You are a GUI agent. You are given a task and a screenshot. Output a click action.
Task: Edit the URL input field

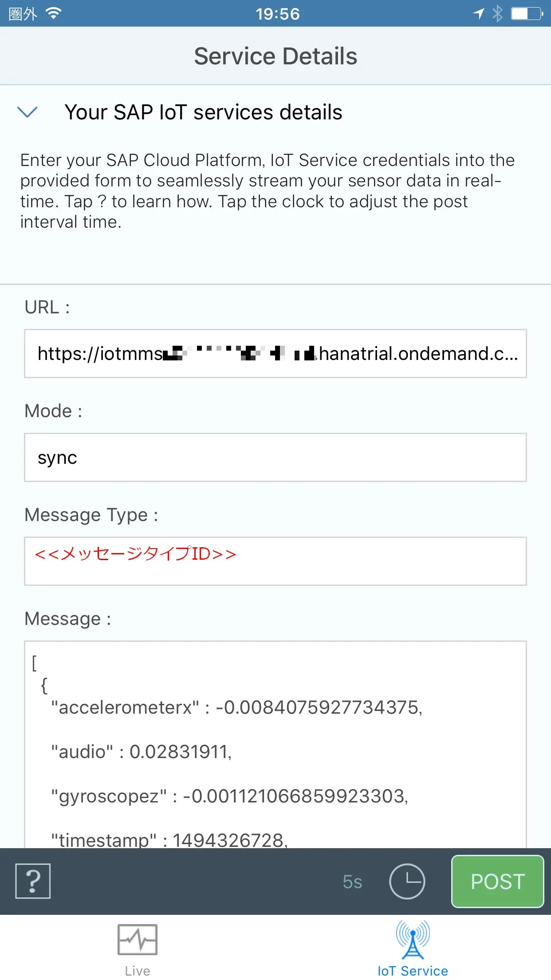[275, 354]
